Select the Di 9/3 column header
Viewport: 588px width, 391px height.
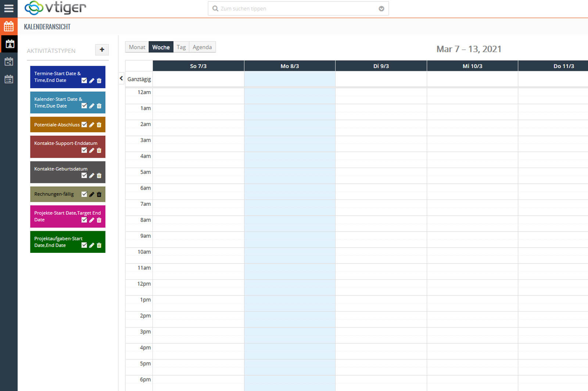pos(381,66)
